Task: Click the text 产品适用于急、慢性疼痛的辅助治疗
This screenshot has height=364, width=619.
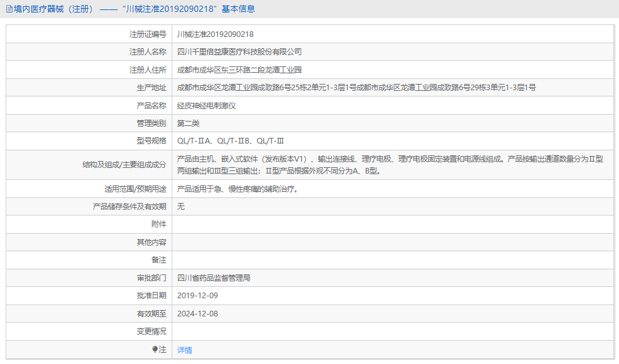Action: coord(237,189)
